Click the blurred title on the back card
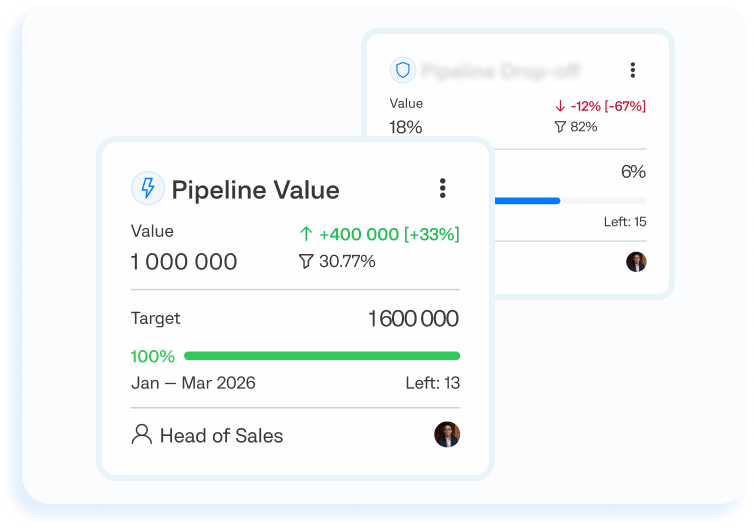 [x=502, y=71]
